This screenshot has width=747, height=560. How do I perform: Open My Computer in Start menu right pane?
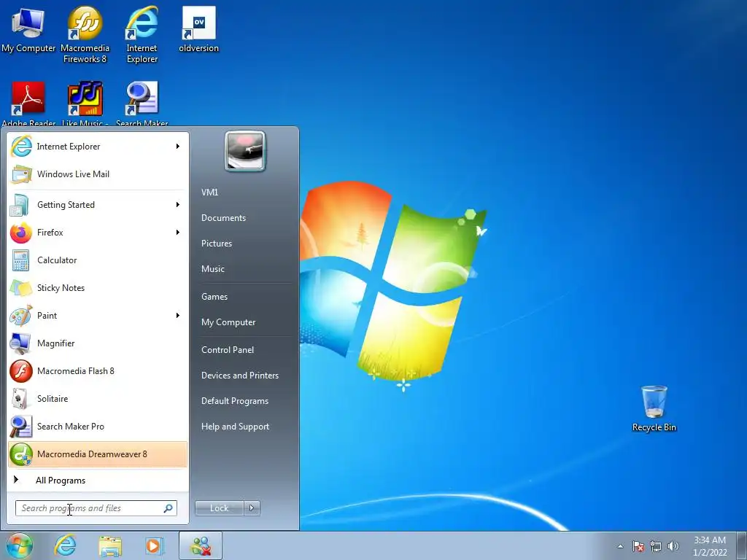pos(228,322)
